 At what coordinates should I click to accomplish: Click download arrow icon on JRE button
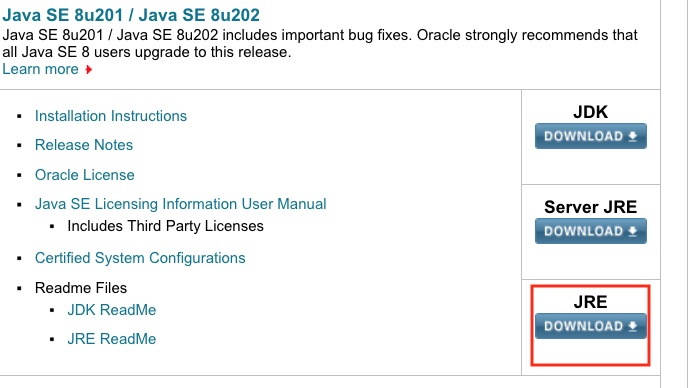633,326
